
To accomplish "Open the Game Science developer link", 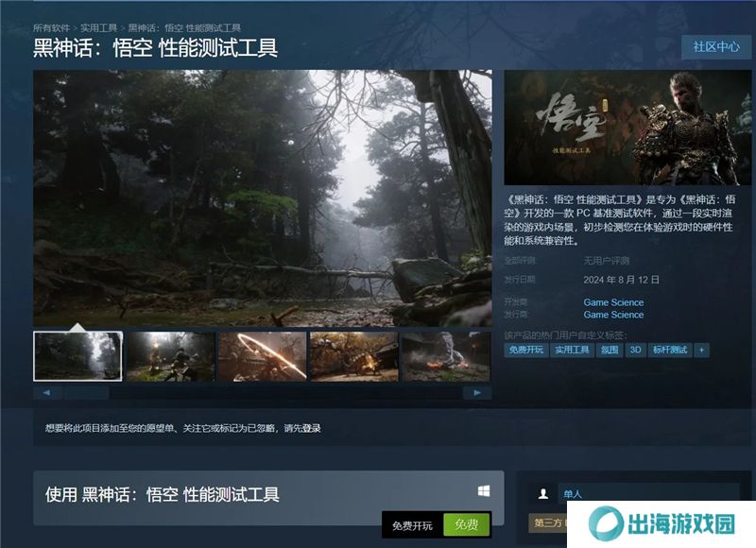I will click(613, 302).
